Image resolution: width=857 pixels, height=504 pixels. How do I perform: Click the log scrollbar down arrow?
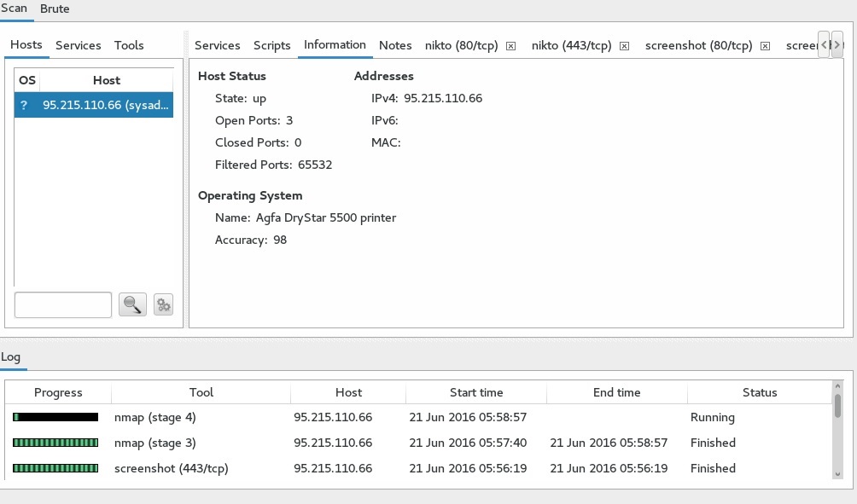[x=837, y=474]
